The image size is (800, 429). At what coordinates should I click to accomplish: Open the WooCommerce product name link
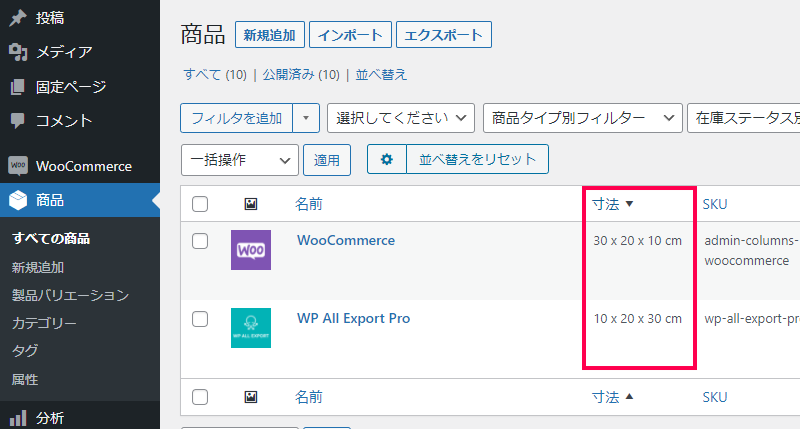[346, 240]
